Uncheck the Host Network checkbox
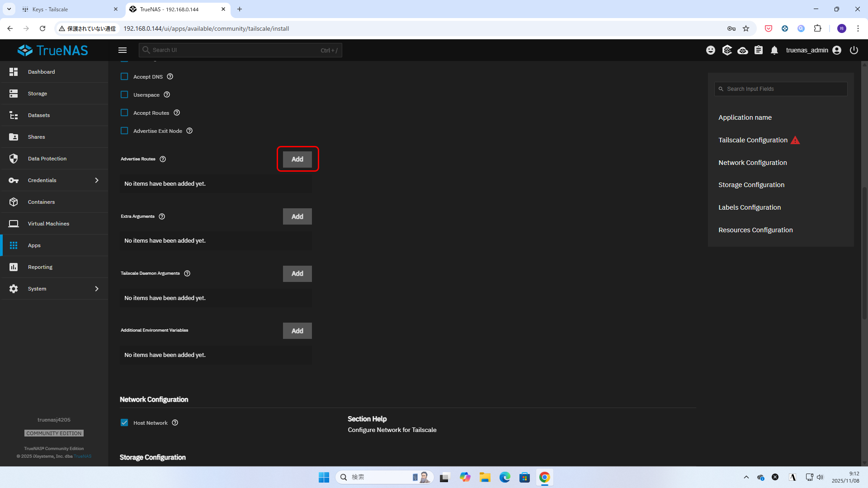The height and width of the screenshot is (488, 868). click(x=124, y=422)
